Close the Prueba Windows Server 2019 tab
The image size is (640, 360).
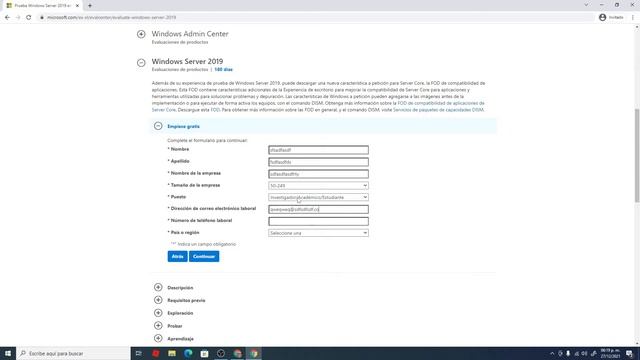pos(77,6)
